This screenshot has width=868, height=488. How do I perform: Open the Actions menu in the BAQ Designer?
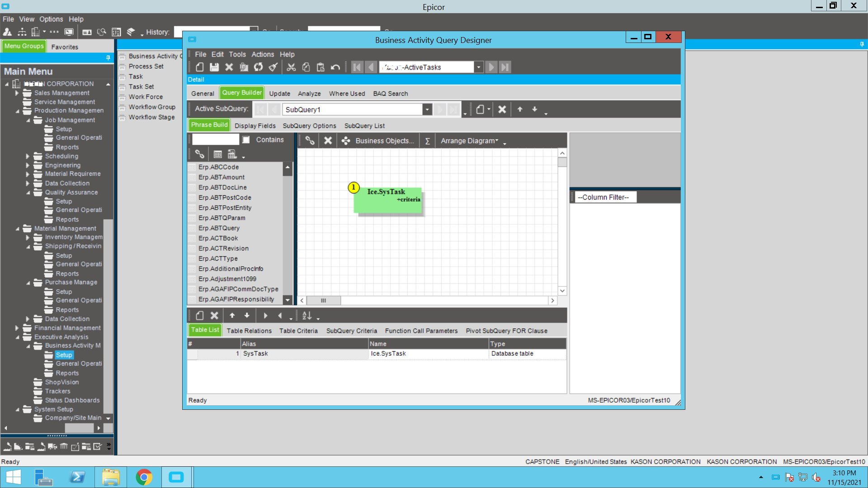(x=263, y=54)
